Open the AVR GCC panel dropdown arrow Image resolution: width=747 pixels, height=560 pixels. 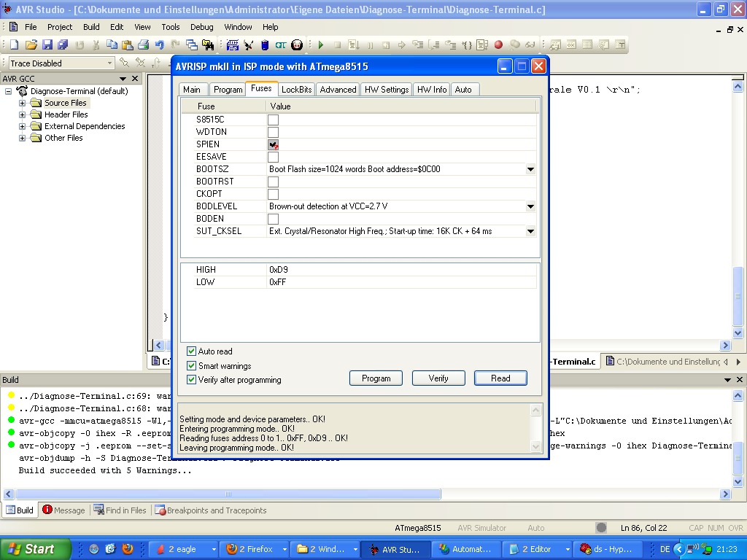[123, 79]
